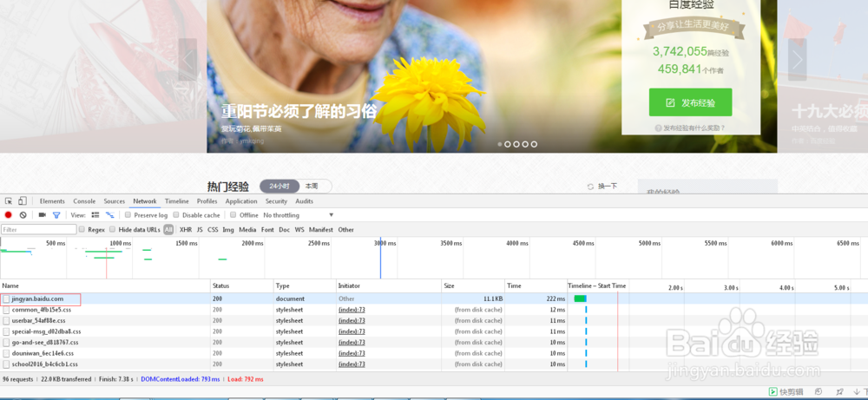Switch to the Timeline tab
This screenshot has height=400, width=868.
point(176,201)
